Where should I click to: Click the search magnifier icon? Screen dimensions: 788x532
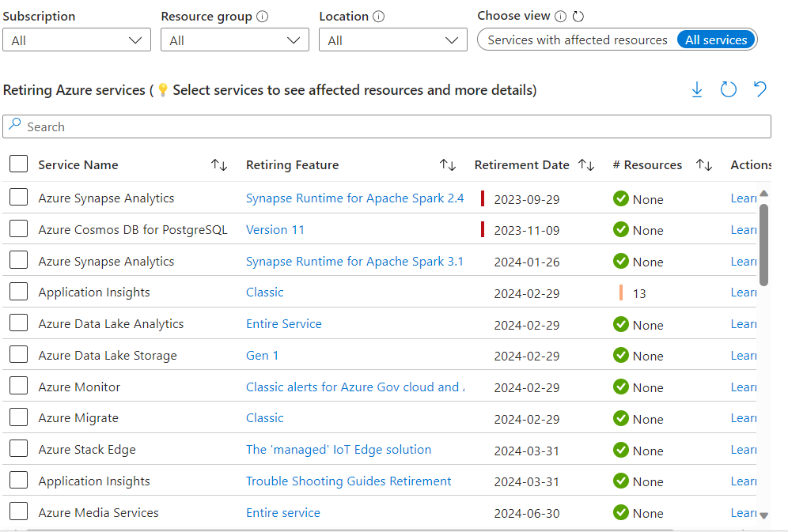(x=15, y=124)
